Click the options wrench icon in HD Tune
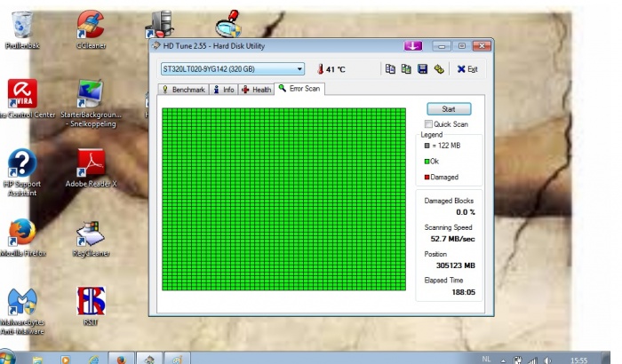Image resolution: width=622 pixels, height=364 pixels. coord(439,69)
